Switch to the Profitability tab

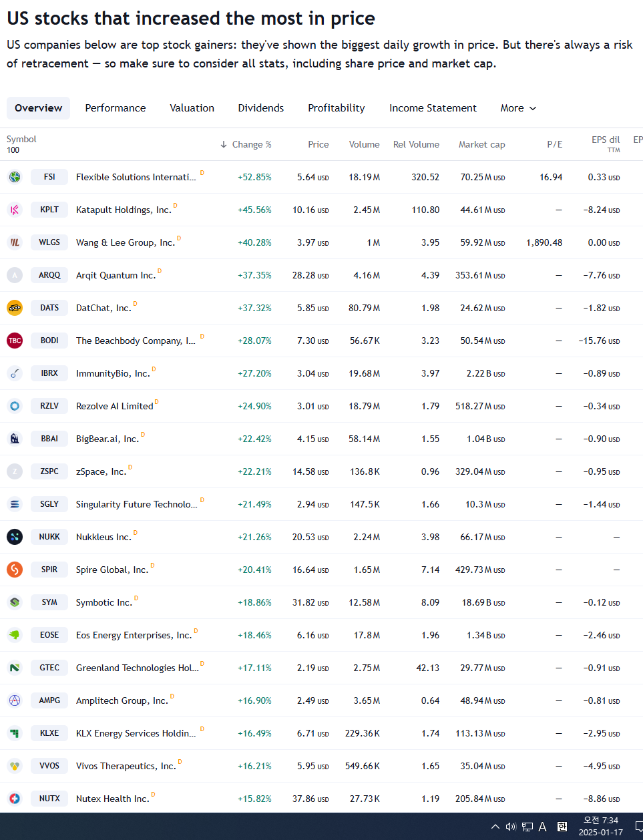click(x=337, y=108)
